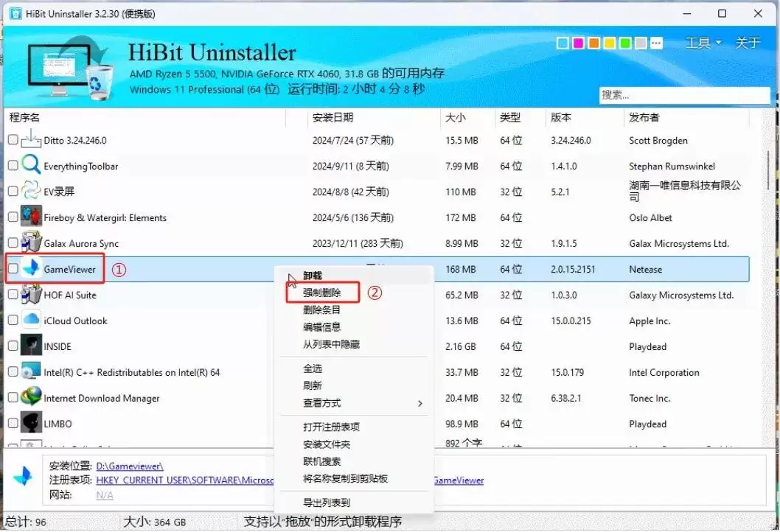
Task: Check the box for EV录屏
Action: pyautogui.click(x=13, y=192)
